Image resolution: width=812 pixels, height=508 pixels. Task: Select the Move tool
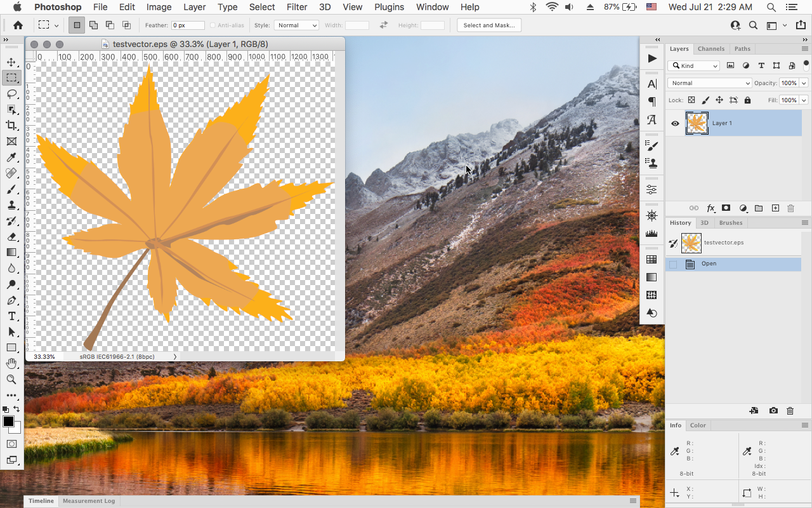(x=11, y=62)
